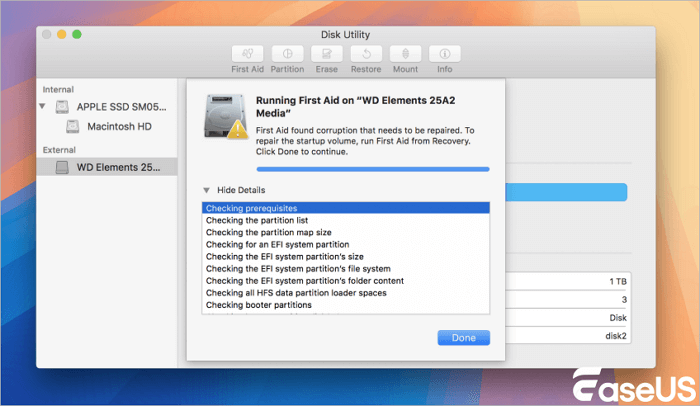700x406 pixels.
Task: Select the WD Elements external drive icon
Action: tap(62, 167)
